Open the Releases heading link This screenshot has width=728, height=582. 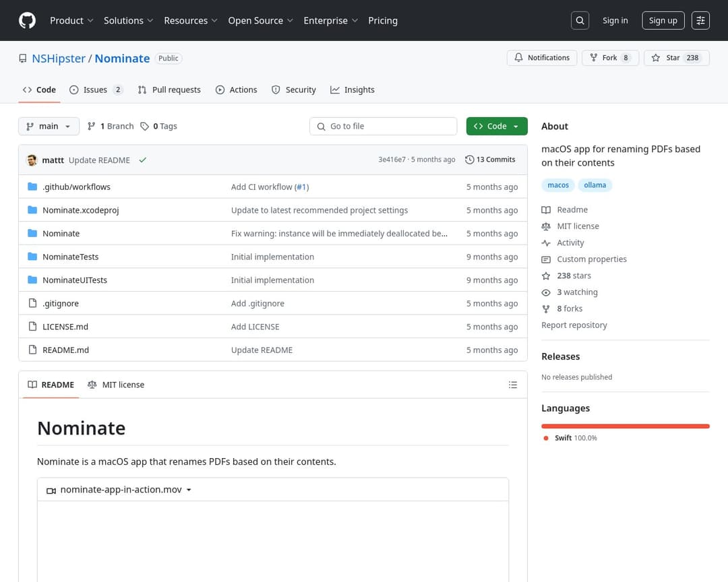click(x=560, y=356)
